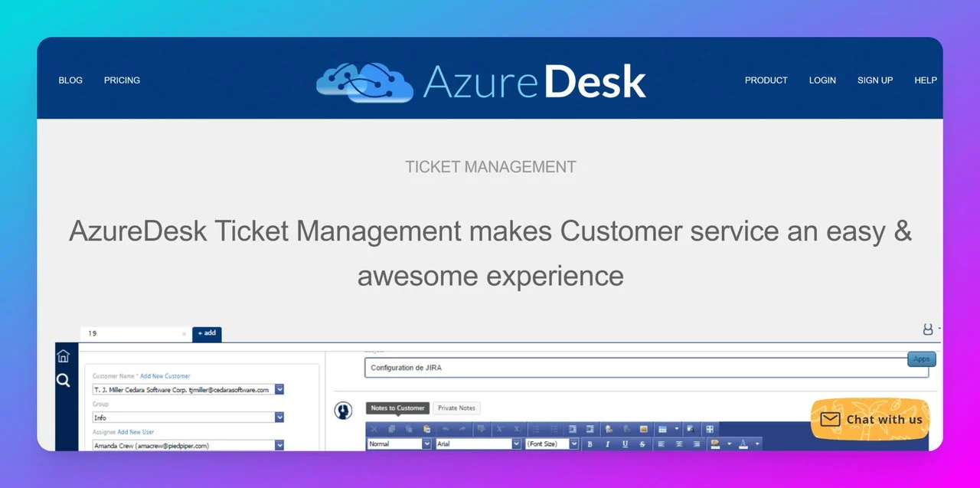Screen dimensions: 980x488
Task: Insert a table using the table icon
Action: (663, 429)
